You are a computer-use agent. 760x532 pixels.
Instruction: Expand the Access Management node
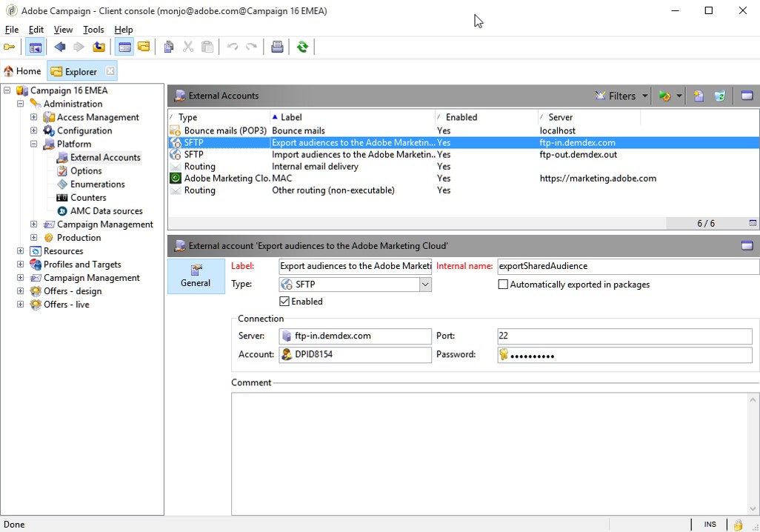point(33,117)
